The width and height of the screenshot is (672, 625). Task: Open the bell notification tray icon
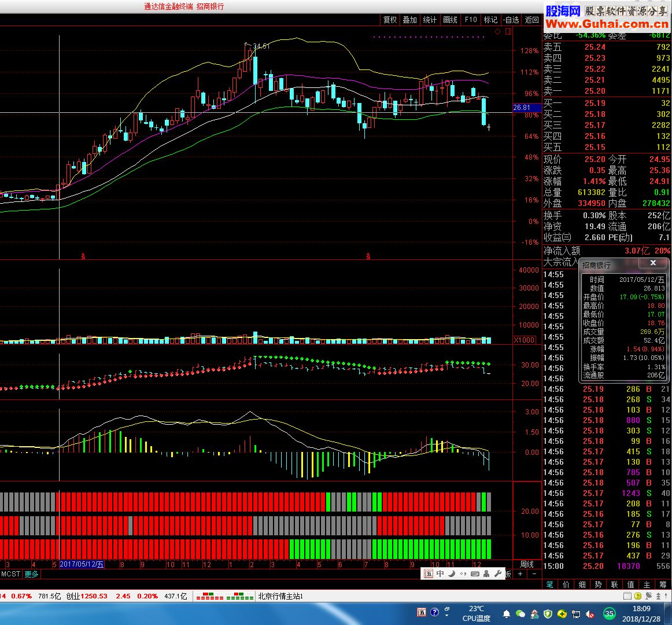507,614
